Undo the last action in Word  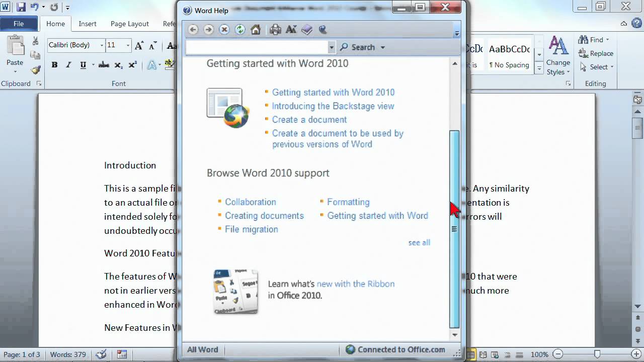click(35, 7)
